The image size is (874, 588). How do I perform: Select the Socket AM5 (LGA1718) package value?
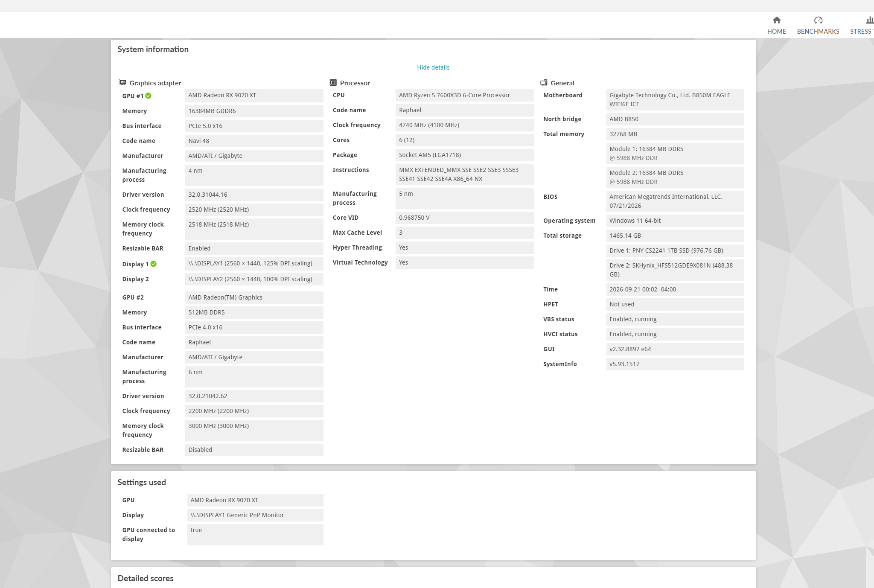pos(465,155)
